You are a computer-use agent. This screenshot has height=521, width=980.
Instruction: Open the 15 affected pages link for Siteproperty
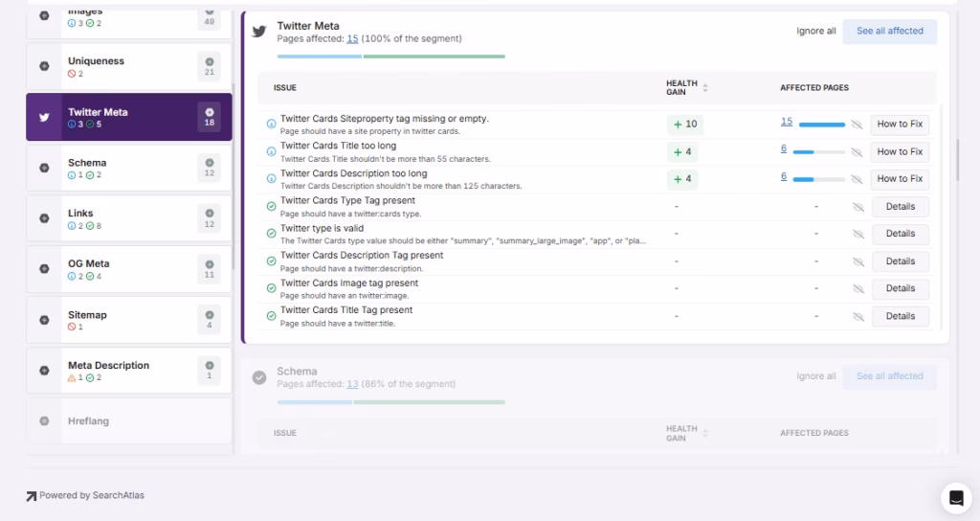click(x=786, y=123)
